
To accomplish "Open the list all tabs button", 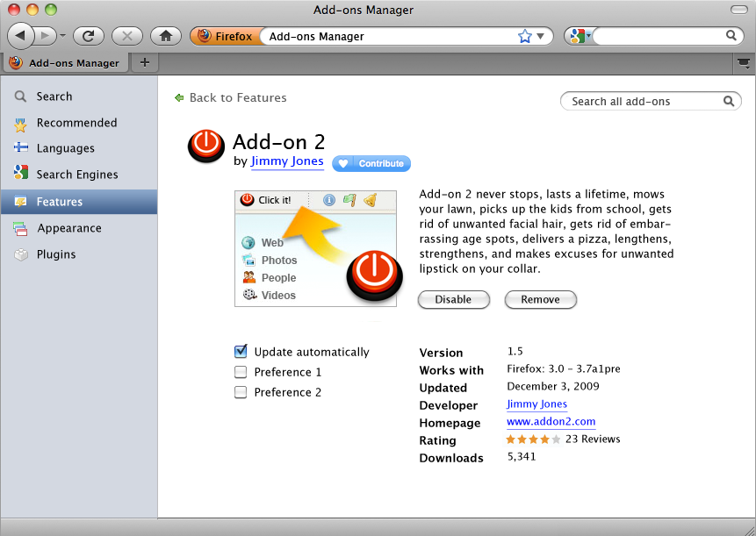I will tap(744, 63).
